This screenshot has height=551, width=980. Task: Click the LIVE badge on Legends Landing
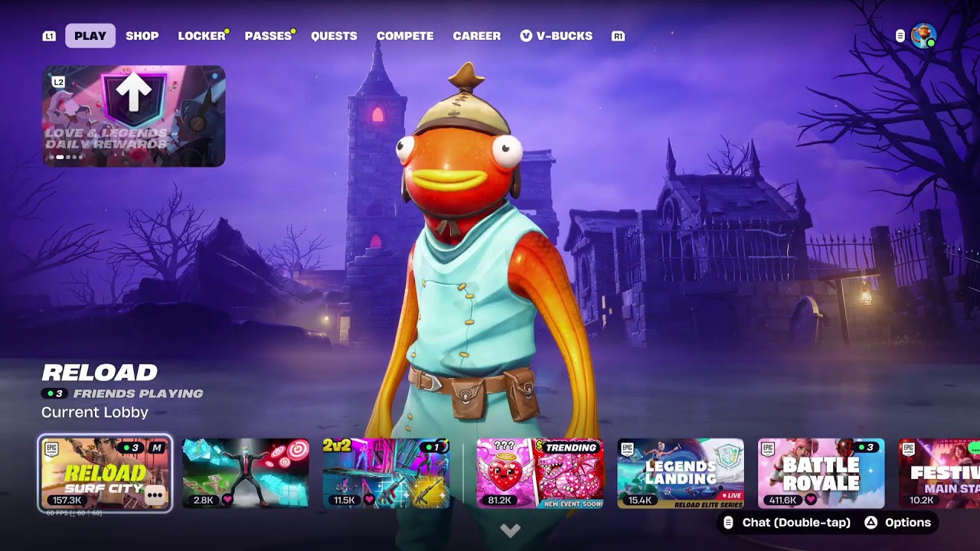coord(730,495)
